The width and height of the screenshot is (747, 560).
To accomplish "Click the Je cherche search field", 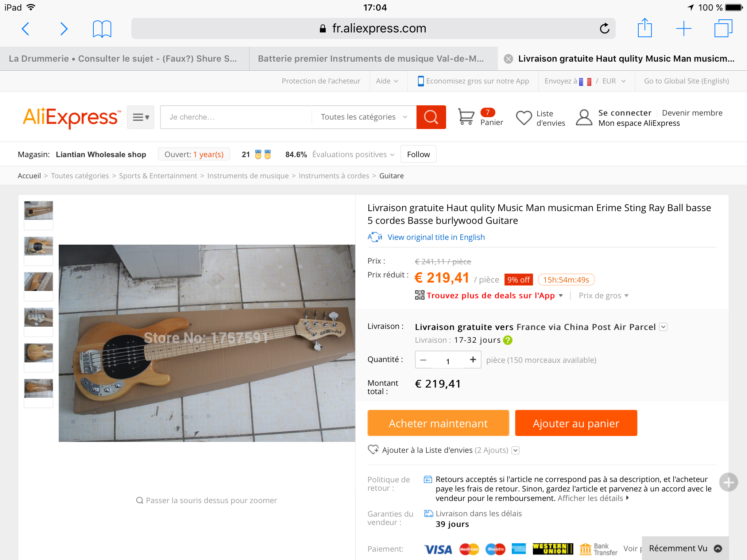I will coord(236,117).
